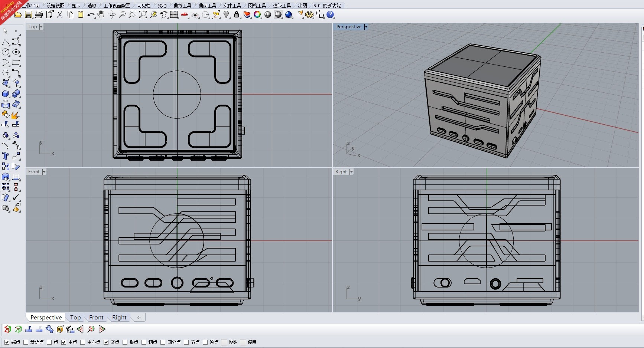
Task: Add a new viewport tab with plus button
Action: pyautogui.click(x=139, y=318)
